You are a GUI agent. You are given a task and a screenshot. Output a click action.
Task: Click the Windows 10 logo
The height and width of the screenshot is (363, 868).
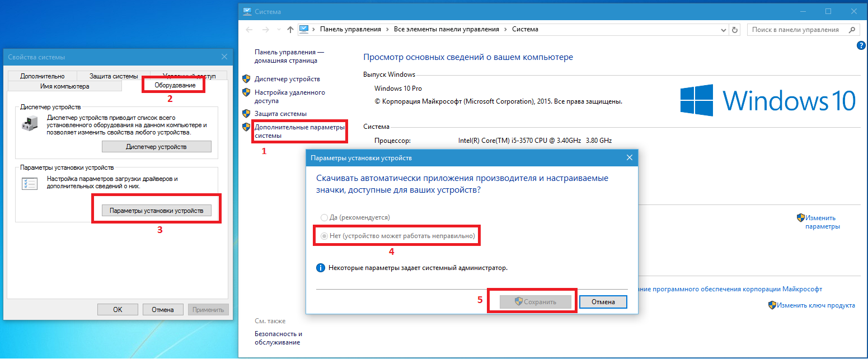[x=768, y=100]
